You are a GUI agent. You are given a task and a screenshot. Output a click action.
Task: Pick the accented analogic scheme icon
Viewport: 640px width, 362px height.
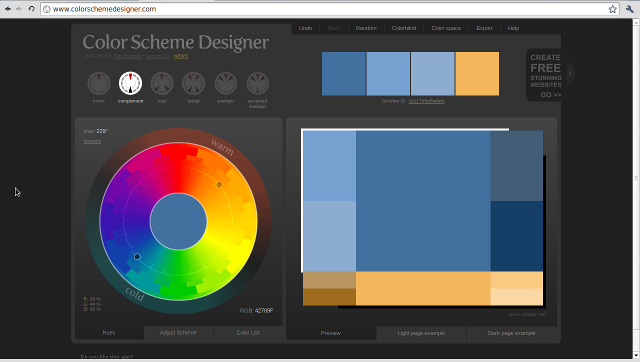pyautogui.click(x=258, y=83)
